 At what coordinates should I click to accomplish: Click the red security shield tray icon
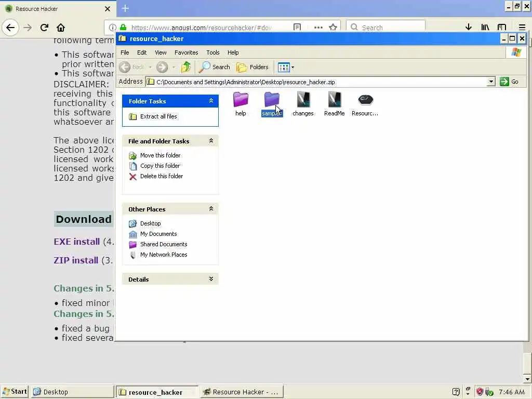pos(480,392)
